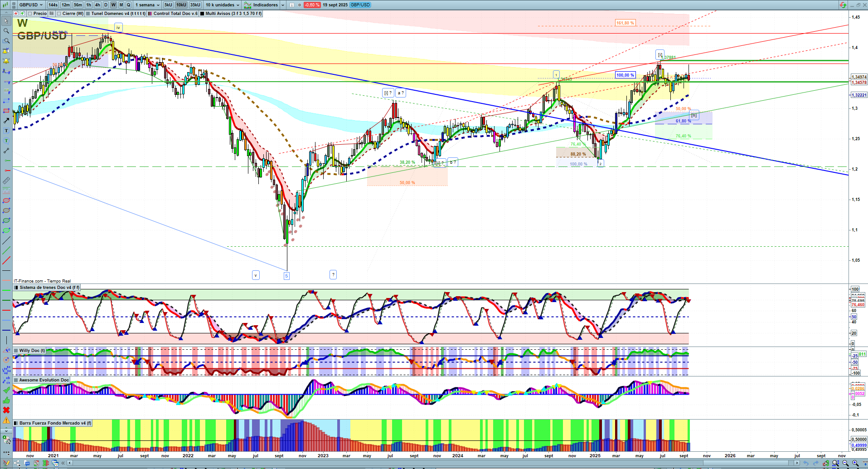This screenshot has width=868, height=469.
Task: Open the 1 semana timeframe dropdown
Action: pos(147,5)
